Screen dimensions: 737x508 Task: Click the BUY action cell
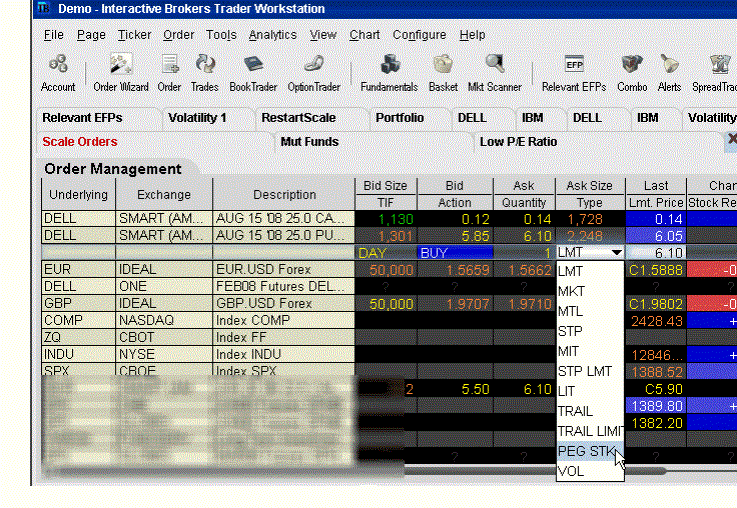[455, 253]
